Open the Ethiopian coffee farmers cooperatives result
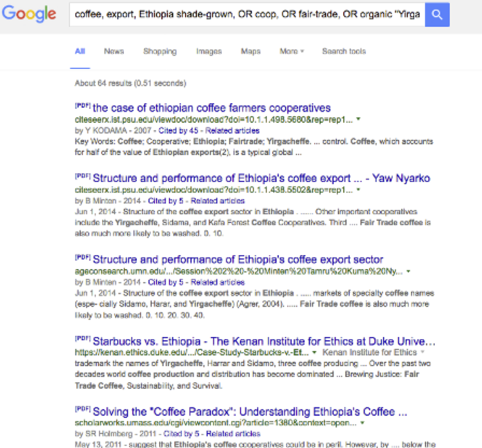Viewport: 482px width, 448px height. click(x=211, y=108)
